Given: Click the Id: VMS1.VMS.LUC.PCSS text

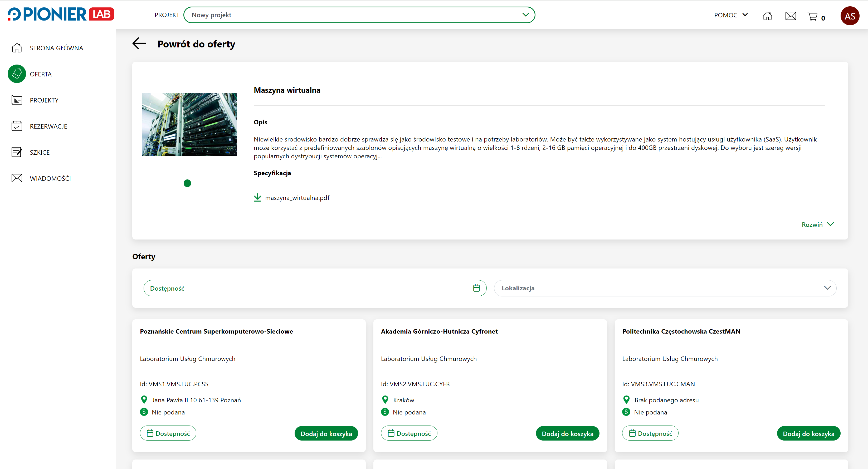Looking at the screenshot, I should [174, 384].
